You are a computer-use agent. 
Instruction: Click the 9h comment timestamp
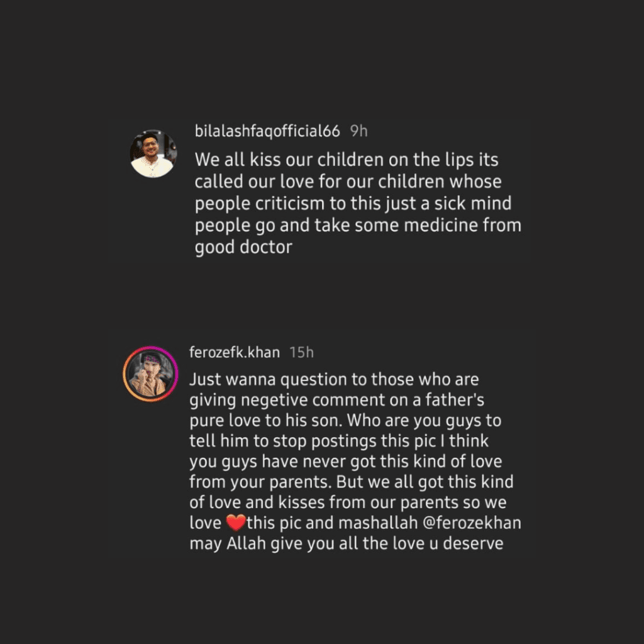[x=358, y=131]
